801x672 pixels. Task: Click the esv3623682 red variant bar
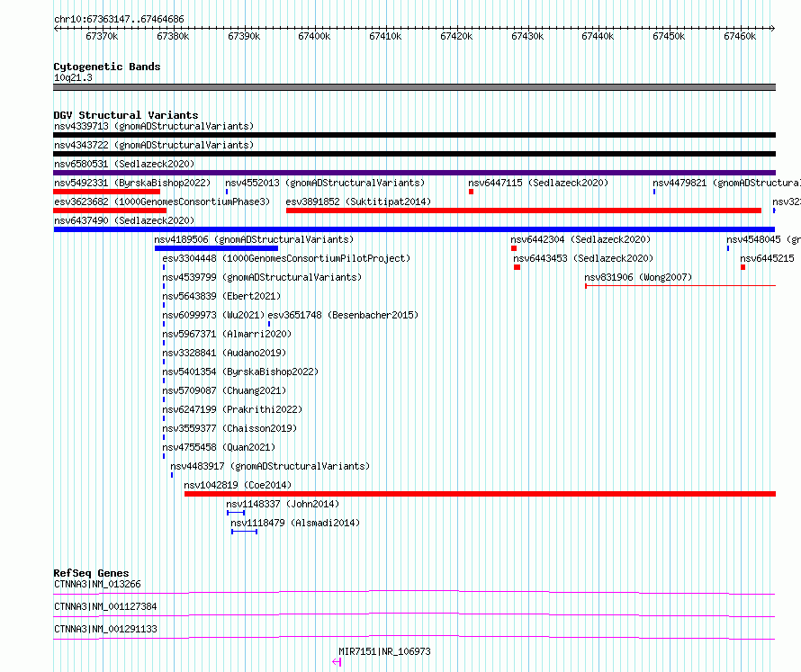click(x=110, y=211)
